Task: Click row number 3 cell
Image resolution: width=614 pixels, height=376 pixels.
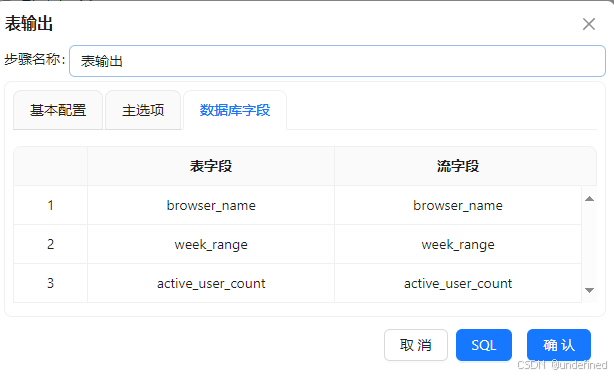Action: [x=51, y=283]
